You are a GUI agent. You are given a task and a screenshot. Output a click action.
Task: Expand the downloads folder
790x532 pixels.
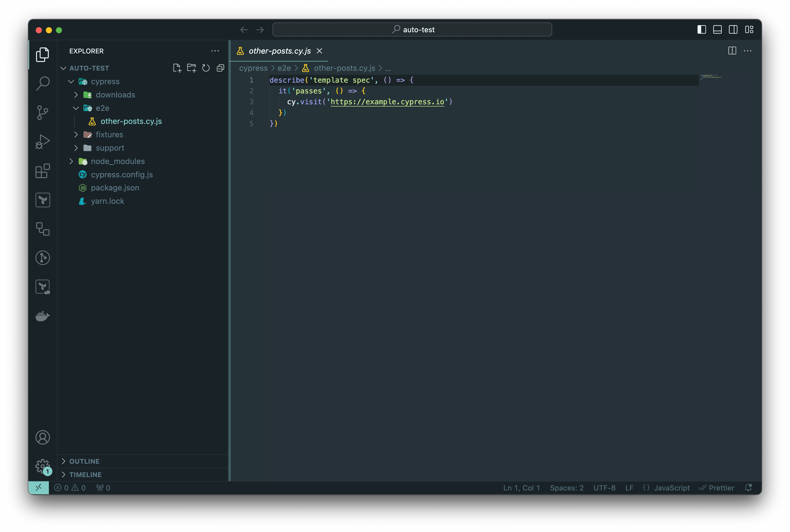(x=76, y=95)
